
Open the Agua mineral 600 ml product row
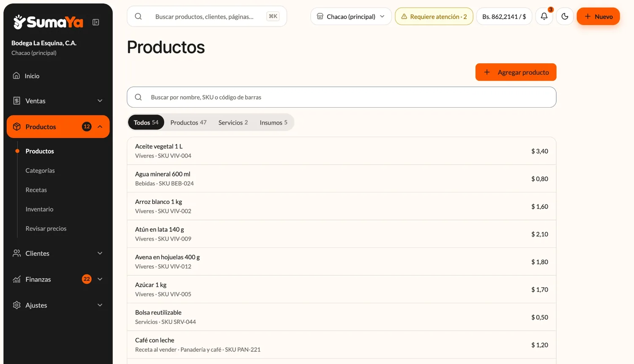pyautogui.click(x=342, y=179)
